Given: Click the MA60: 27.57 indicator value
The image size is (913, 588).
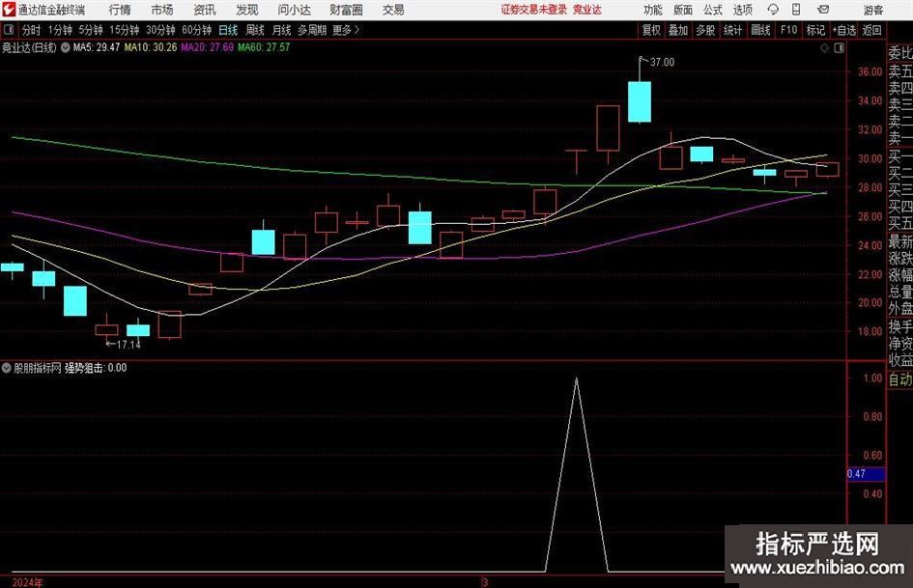Looking at the screenshot, I should pyautogui.click(x=264, y=47).
